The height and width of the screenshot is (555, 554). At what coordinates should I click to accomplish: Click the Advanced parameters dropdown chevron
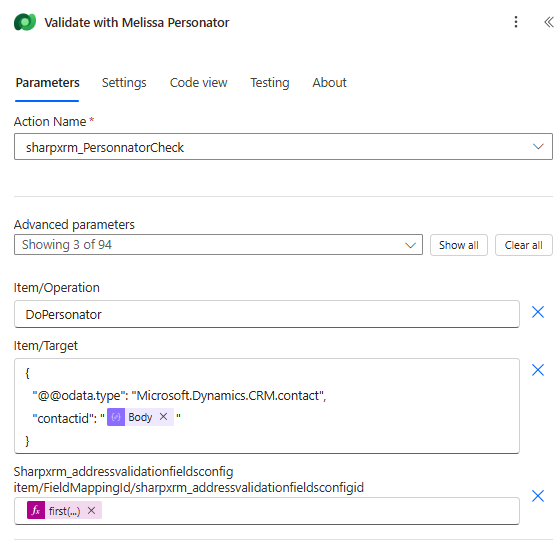[410, 245]
